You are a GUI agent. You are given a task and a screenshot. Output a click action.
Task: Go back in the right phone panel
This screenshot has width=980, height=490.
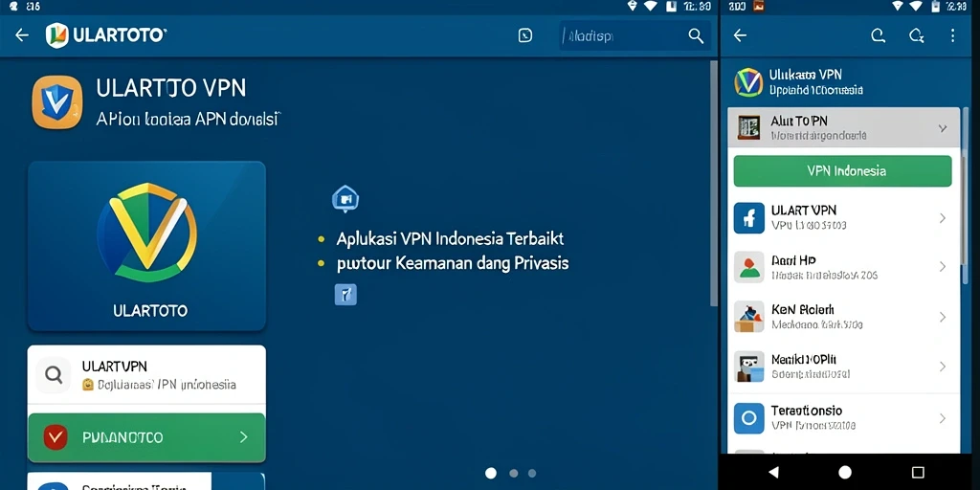click(x=740, y=35)
